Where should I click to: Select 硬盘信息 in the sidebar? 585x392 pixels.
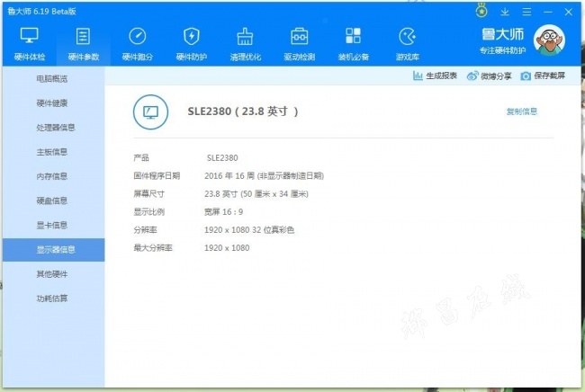(52, 200)
